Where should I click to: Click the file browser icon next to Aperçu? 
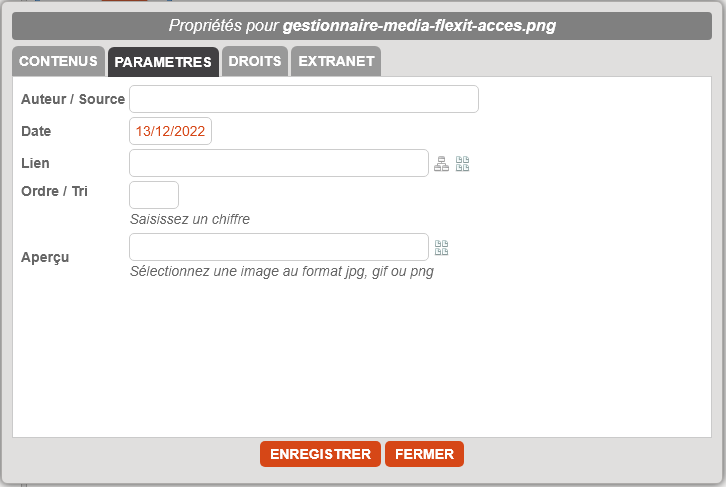[x=442, y=248]
